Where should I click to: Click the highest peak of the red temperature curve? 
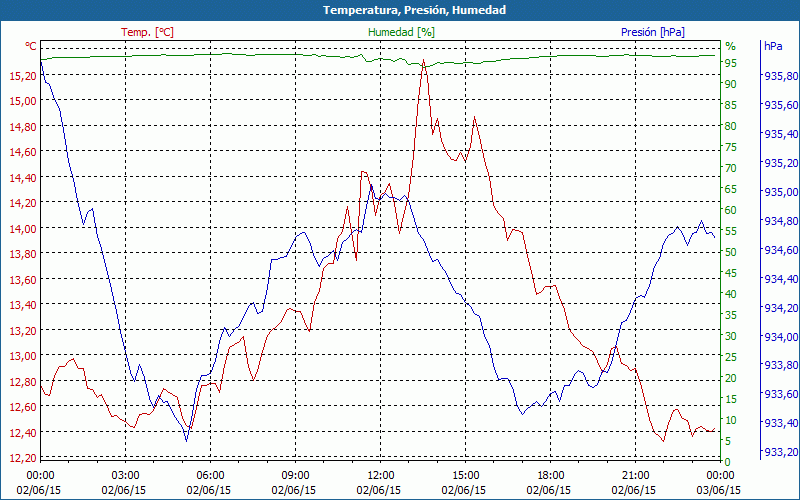click(x=424, y=60)
